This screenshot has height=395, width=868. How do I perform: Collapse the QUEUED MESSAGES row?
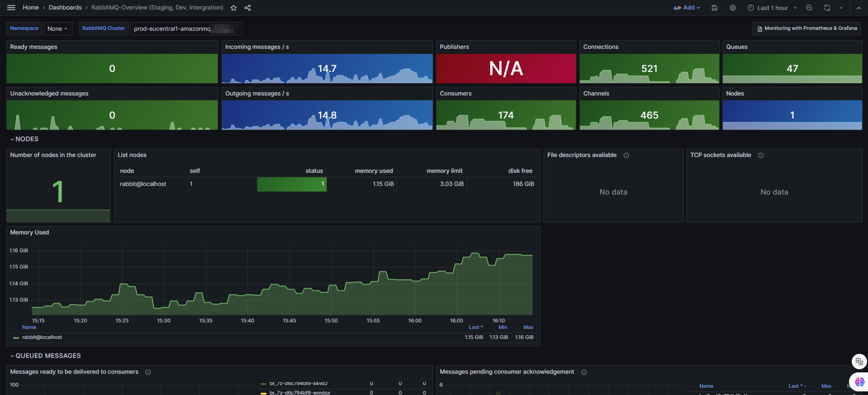[x=45, y=356]
